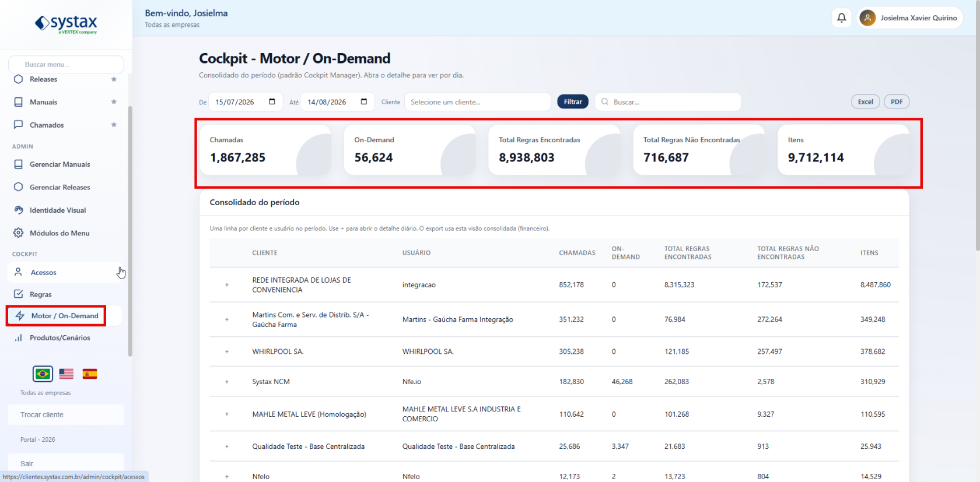Click the search magnifier icon
980x482 pixels.
click(x=605, y=102)
